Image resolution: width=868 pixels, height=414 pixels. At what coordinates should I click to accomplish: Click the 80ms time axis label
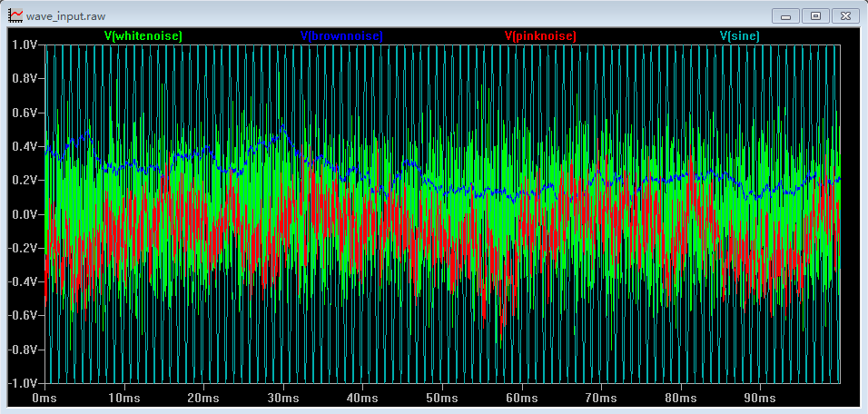coord(680,399)
